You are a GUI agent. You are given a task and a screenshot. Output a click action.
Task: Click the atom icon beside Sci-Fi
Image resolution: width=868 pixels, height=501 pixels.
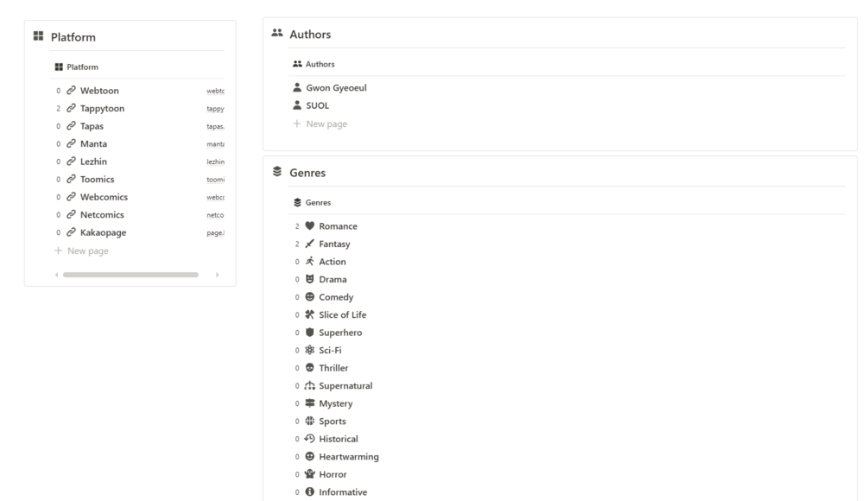[x=309, y=351]
